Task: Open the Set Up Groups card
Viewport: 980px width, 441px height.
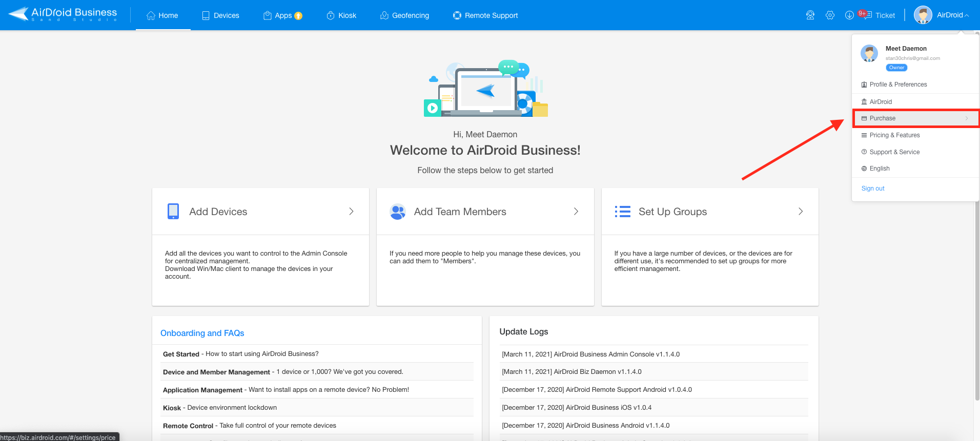Action: (x=710, y=212)
